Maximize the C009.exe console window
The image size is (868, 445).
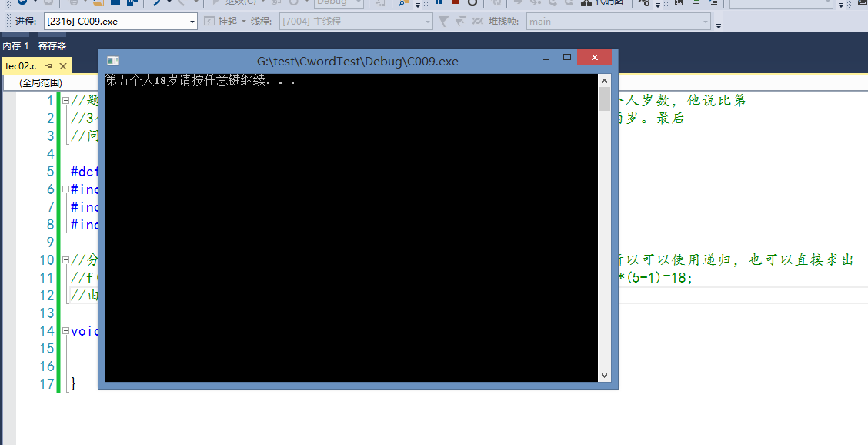[567, 57]
